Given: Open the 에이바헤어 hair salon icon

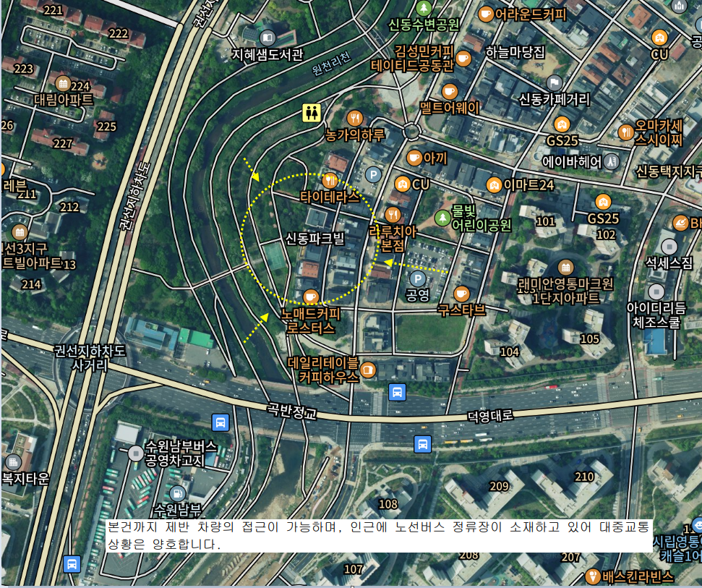Looking at the screenshot, I should click(611, 162).
